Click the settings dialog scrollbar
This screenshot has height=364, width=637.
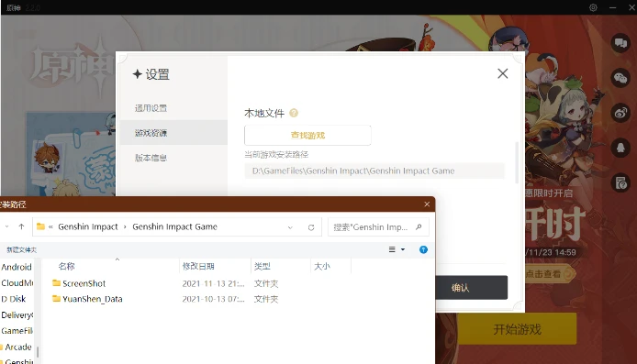(517, 162)
